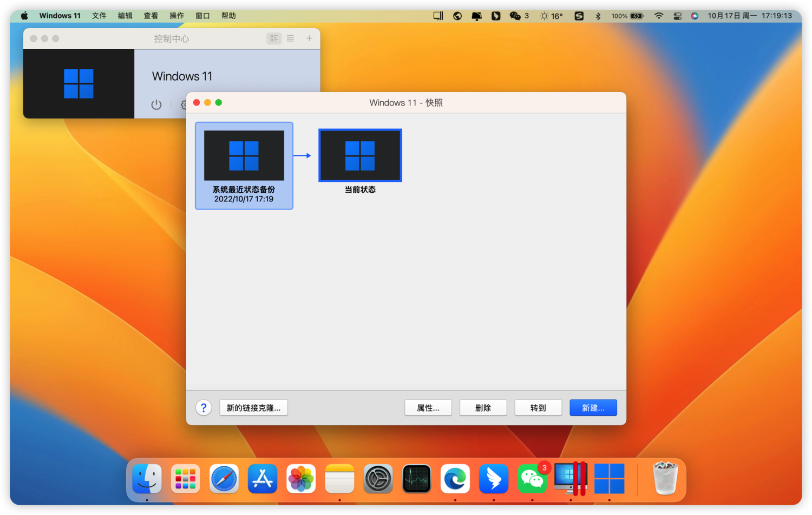
Task: Click the weather 16° menu bar item
Action: (x=551, y=16)
